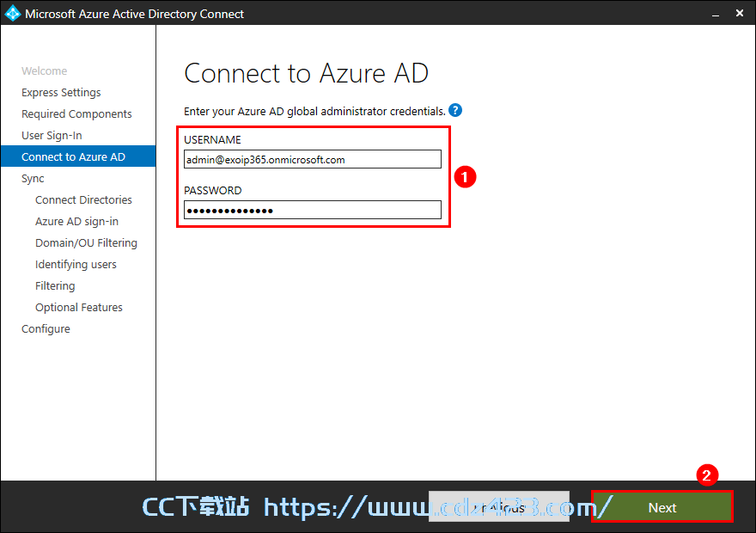This screenshot has width=756, height=533.
Task: Open Connect Directories sub-step
Action: [83, 199]
